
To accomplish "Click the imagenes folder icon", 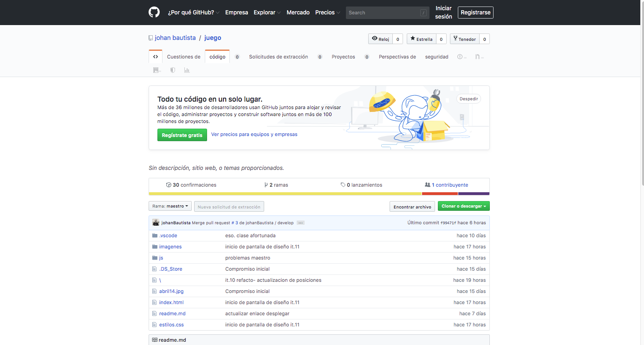I will (x=155, y=247).
